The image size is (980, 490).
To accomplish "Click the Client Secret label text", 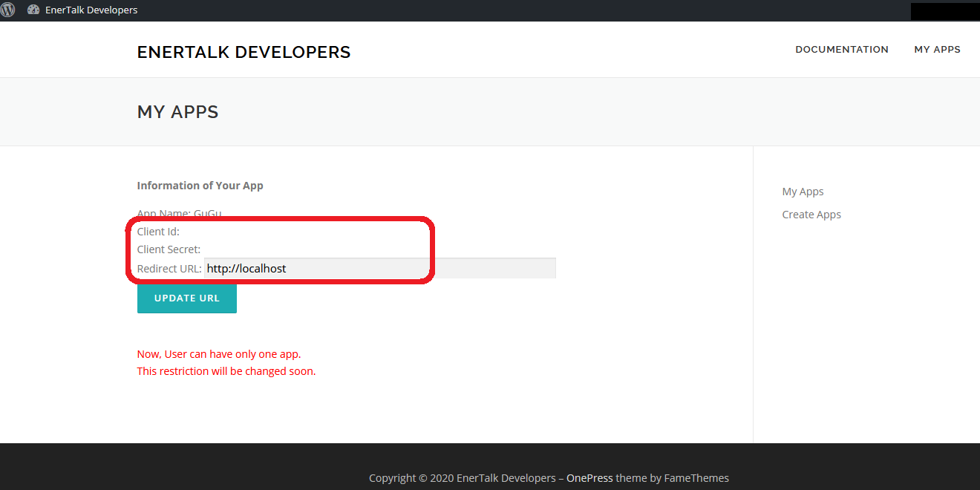I will [x=169, y=249].
